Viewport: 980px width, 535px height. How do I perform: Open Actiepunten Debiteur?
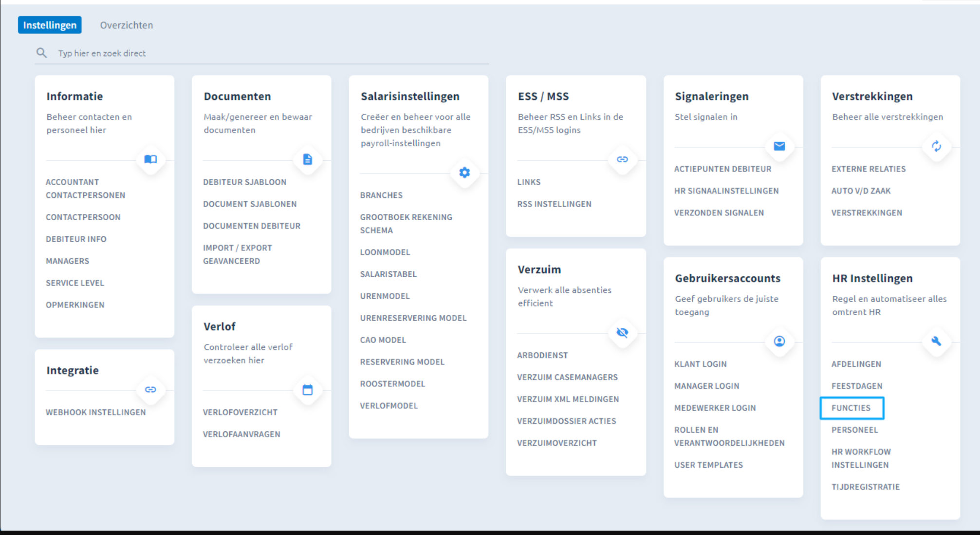tap(722, 169)
